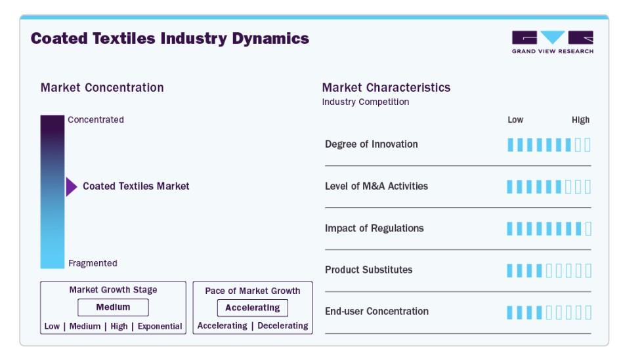Choose Low in Market Growth Stage options
The width and height of the screenshot is (644, 351).
(52, 326)
